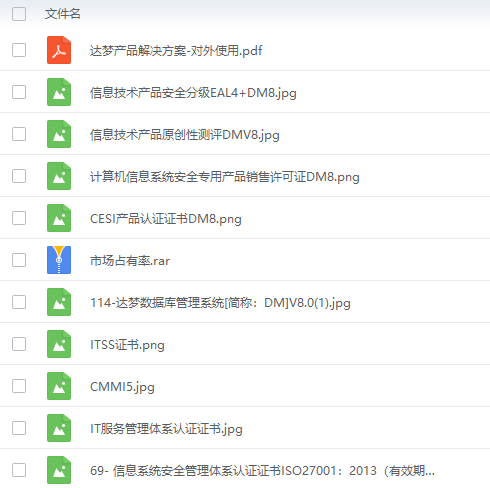Open file 达梦产品解决方案-对外使用.pdf
Viewport: 490px width, 488px height.
coord(176,51)
